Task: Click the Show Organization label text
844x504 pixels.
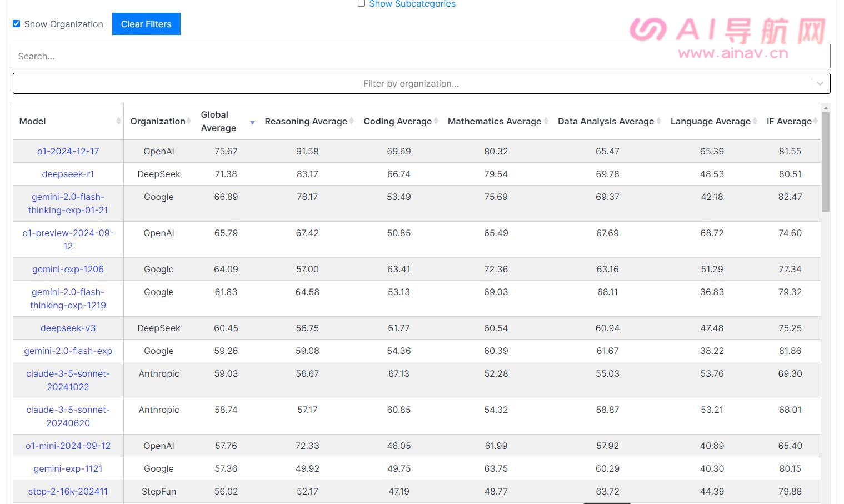Action: pos(63,24)
